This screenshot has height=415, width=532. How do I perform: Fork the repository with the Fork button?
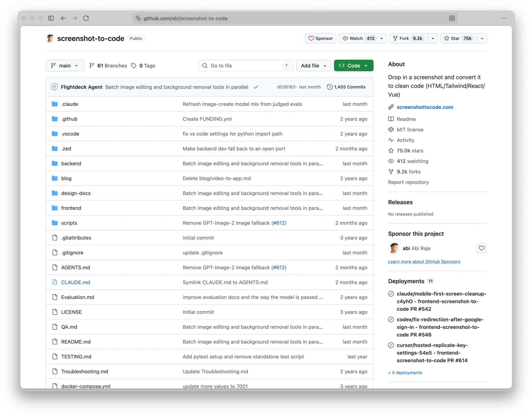pos(409,38)
